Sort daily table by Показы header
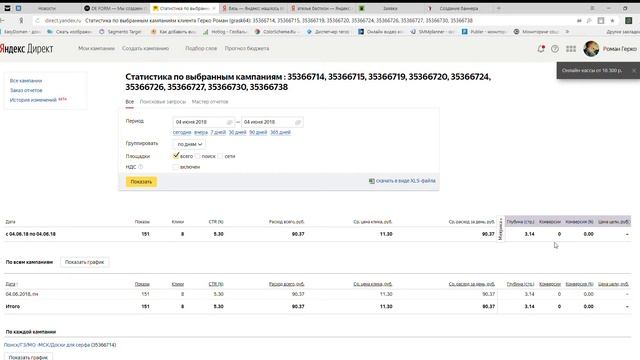Viewport: 640px width, 360px height. [142, 284]
